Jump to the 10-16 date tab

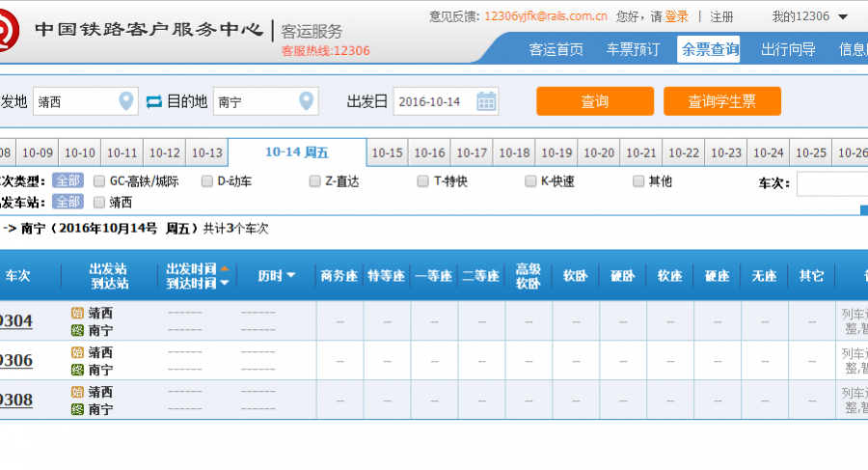point(429,152)
